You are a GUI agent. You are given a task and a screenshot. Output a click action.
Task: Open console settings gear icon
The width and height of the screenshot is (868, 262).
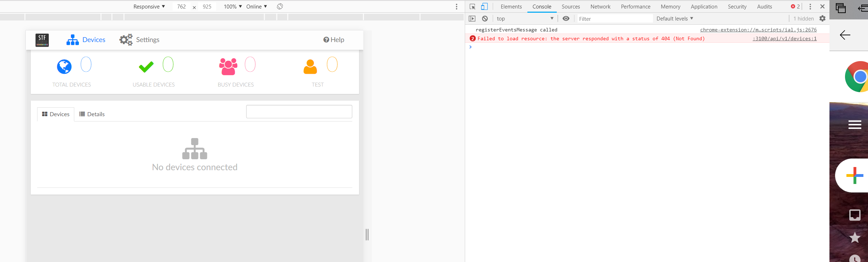pyautogui.click(x=822, y=19)
